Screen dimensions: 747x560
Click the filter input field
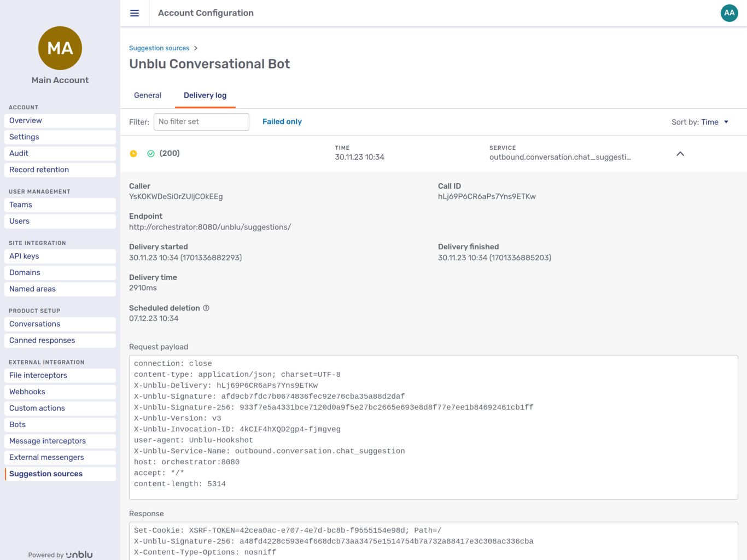point(201,121)
